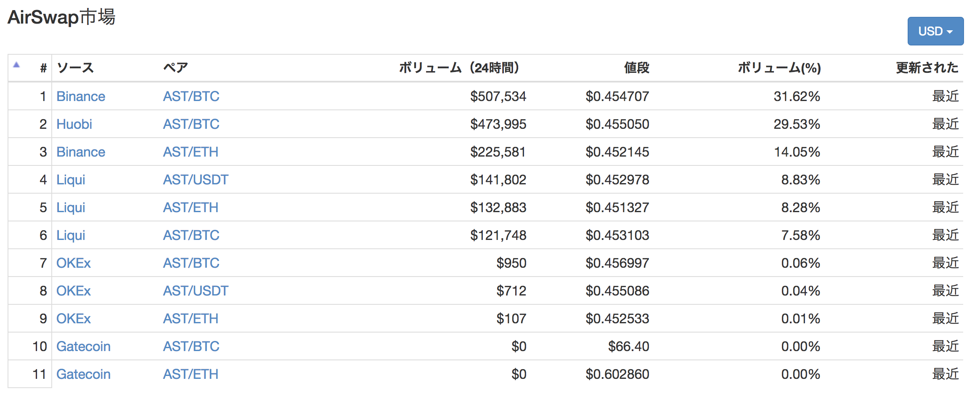
Task: Open AST/ETH pair link for Binance
Action: [191, 152]
